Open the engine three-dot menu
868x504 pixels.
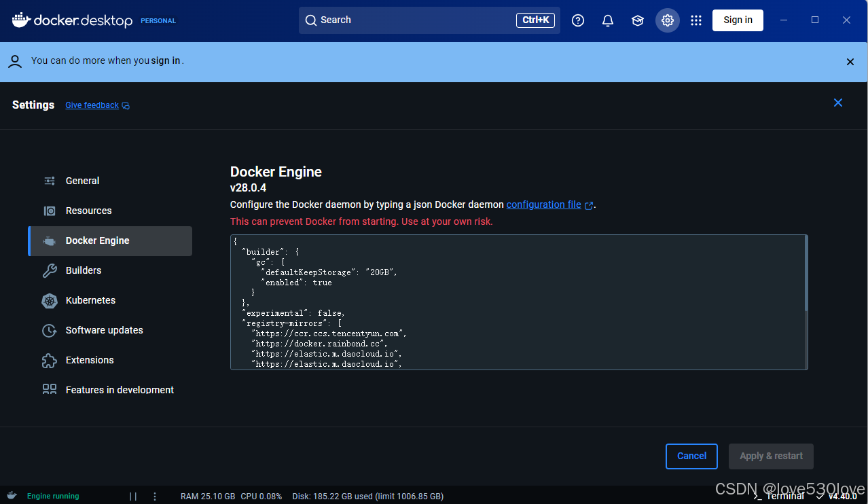[155, 497]
